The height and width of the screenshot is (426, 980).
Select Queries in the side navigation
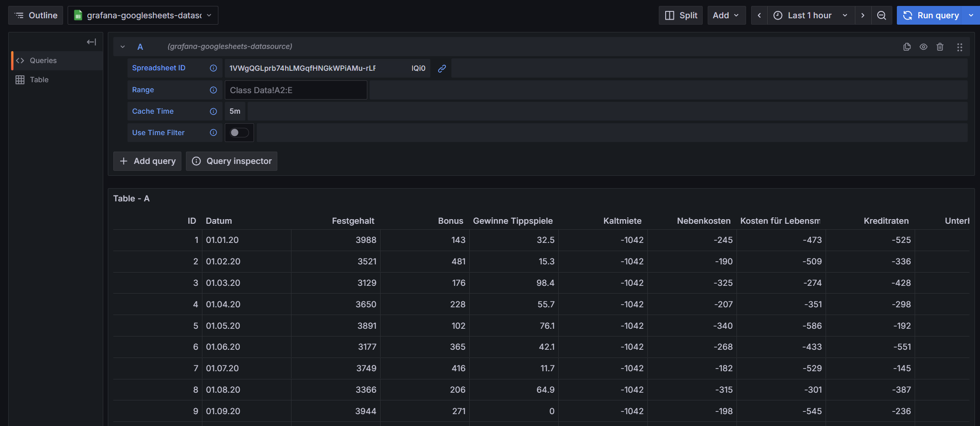point(43,61)
